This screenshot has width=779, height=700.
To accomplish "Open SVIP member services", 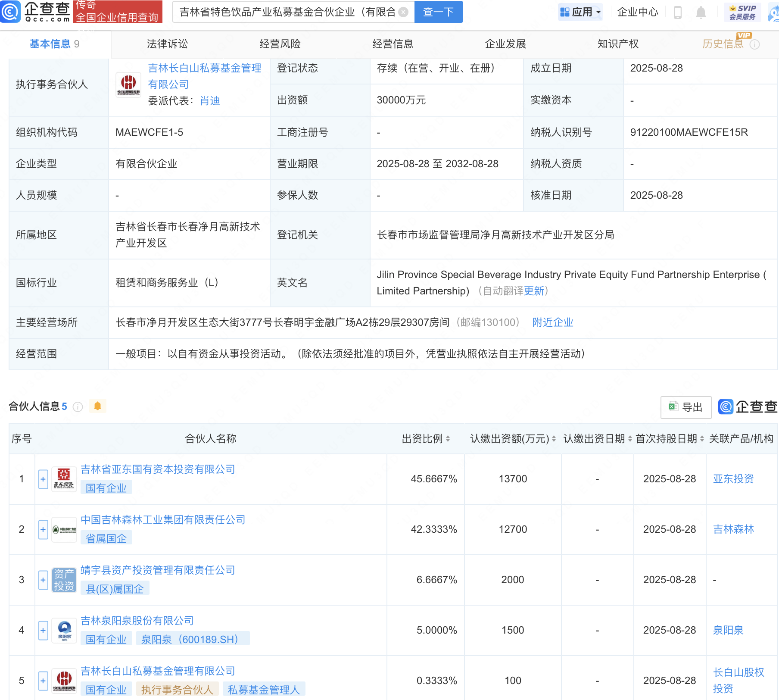I will pyautogui.click(x=742, y=12).
